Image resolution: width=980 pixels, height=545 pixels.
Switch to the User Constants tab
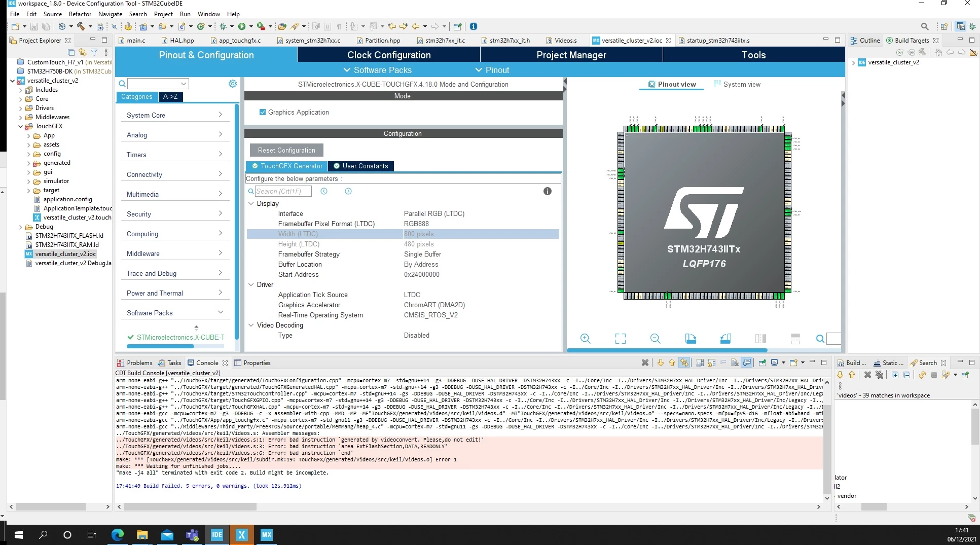(x=360, y=166)
